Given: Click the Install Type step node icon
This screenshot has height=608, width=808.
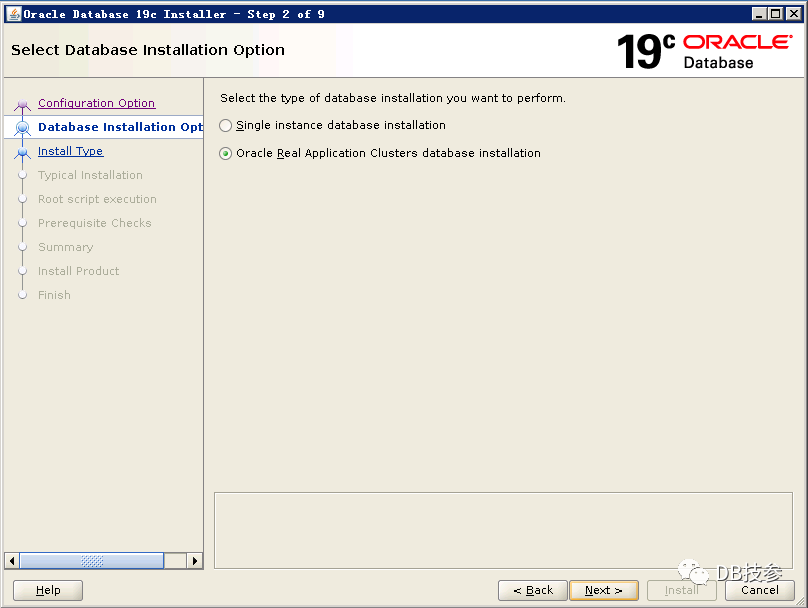Looking at the screenshot, I should point(22,152).
